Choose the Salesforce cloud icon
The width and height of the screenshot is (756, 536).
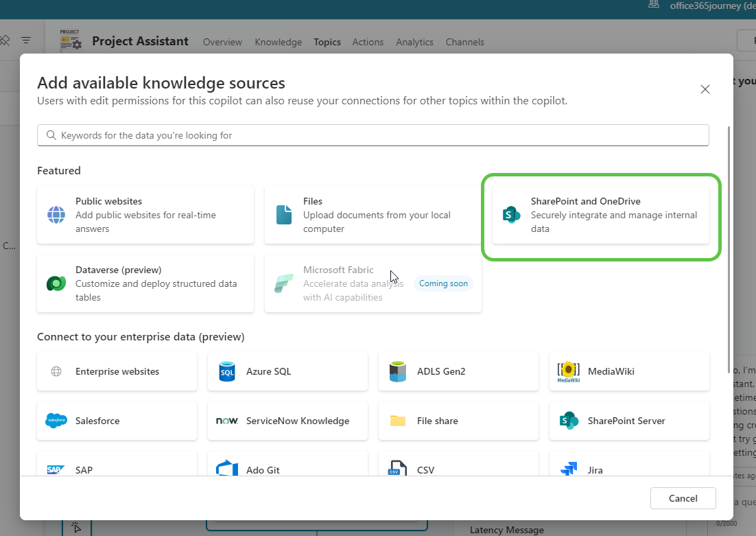click(x=56, y=421)
